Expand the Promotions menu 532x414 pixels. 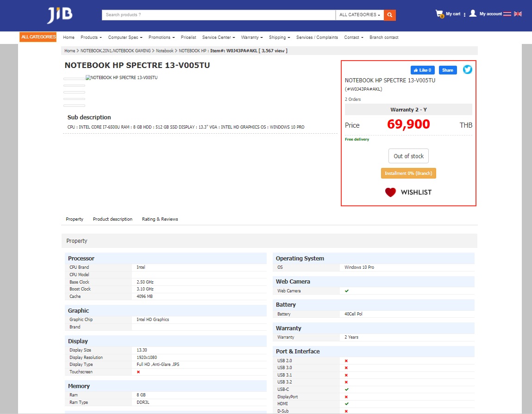click(x=162, y=37)
